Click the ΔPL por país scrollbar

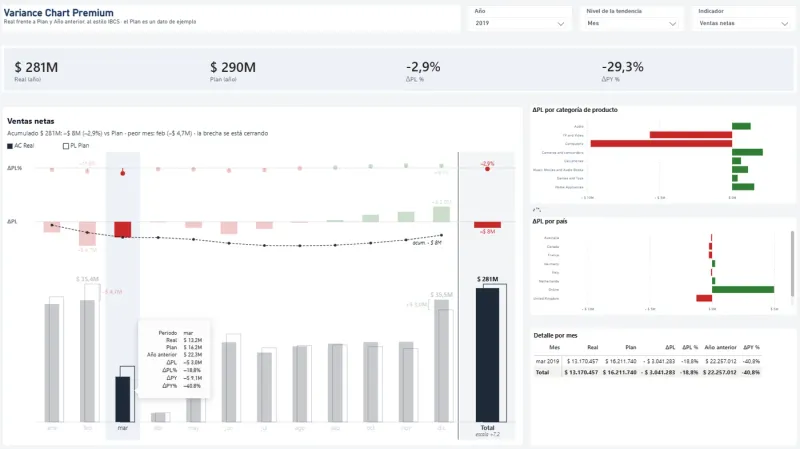(x=792, y=263)
